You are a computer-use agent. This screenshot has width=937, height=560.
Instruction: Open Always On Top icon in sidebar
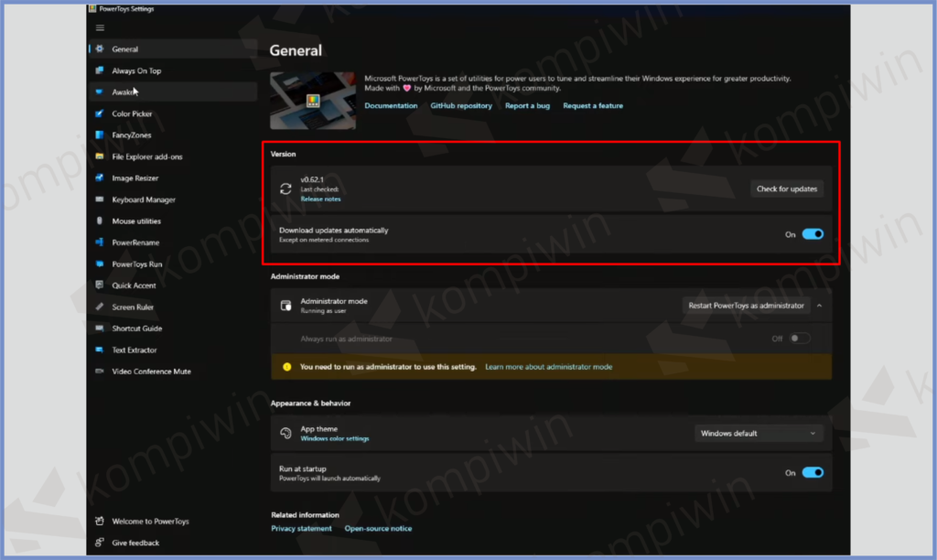[x=100, y=70]
